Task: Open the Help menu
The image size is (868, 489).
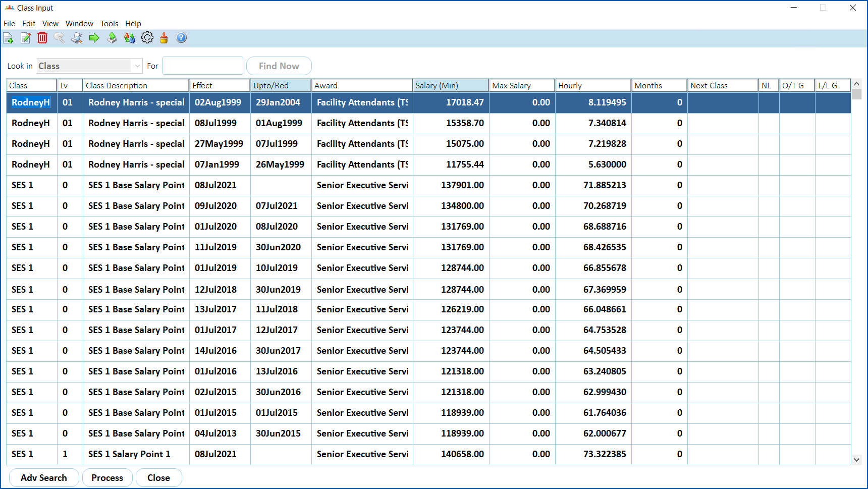Action: click(133, 24)
